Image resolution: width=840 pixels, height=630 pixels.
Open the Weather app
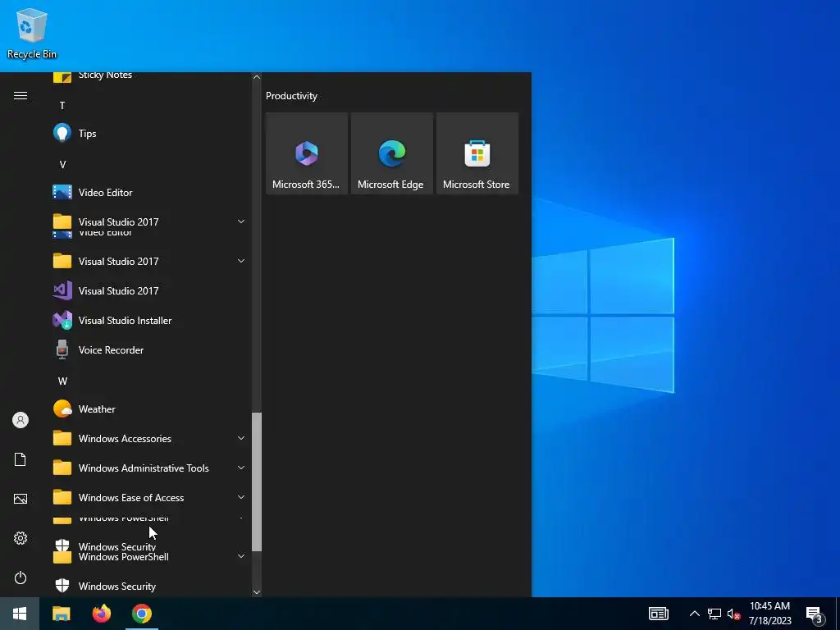point(149,409)
